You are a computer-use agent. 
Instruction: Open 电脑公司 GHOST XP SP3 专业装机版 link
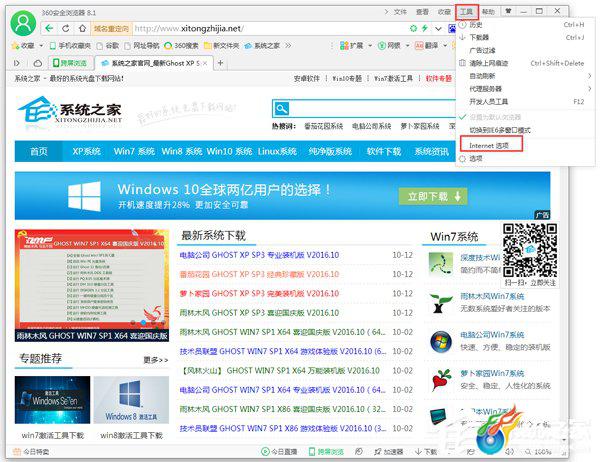[x=259, y=255]
